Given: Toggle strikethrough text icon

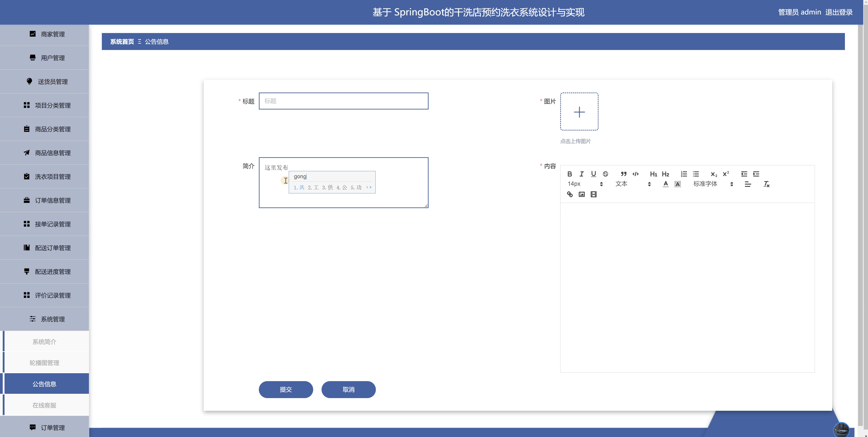Looking at the screenshot, I should [606, 174].
